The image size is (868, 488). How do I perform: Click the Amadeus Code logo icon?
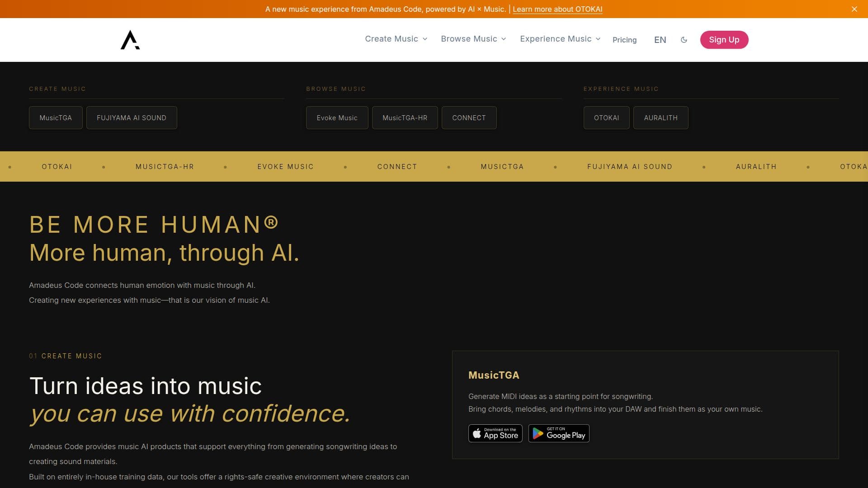click(130, 40)
